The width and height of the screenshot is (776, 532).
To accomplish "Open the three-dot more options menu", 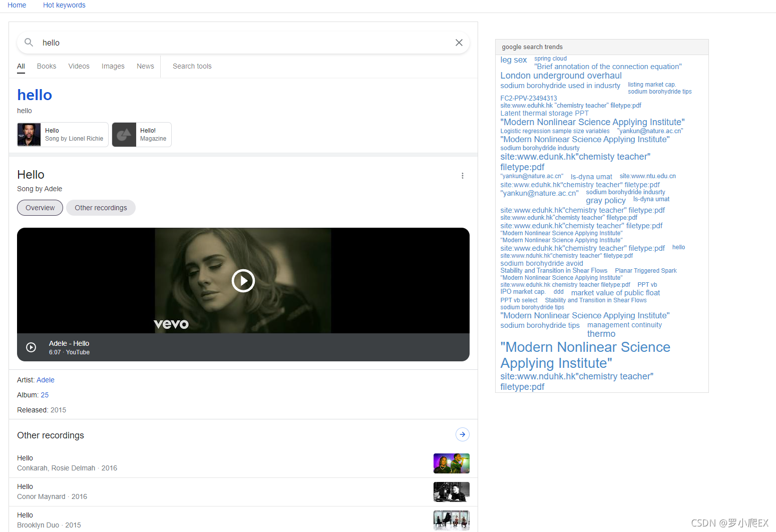I will (x=463, y=176).
